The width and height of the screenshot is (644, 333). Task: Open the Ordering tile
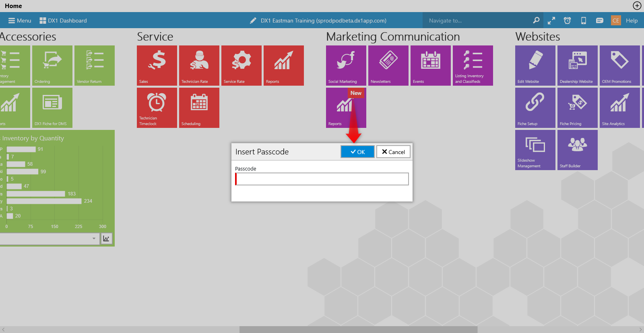[x=52, y=66]
